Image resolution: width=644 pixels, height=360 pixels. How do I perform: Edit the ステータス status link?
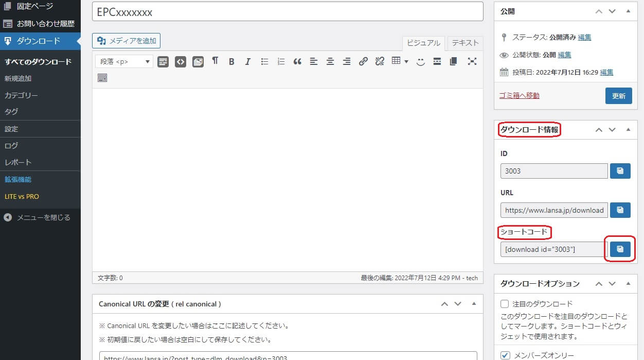[x=584, y=38]
